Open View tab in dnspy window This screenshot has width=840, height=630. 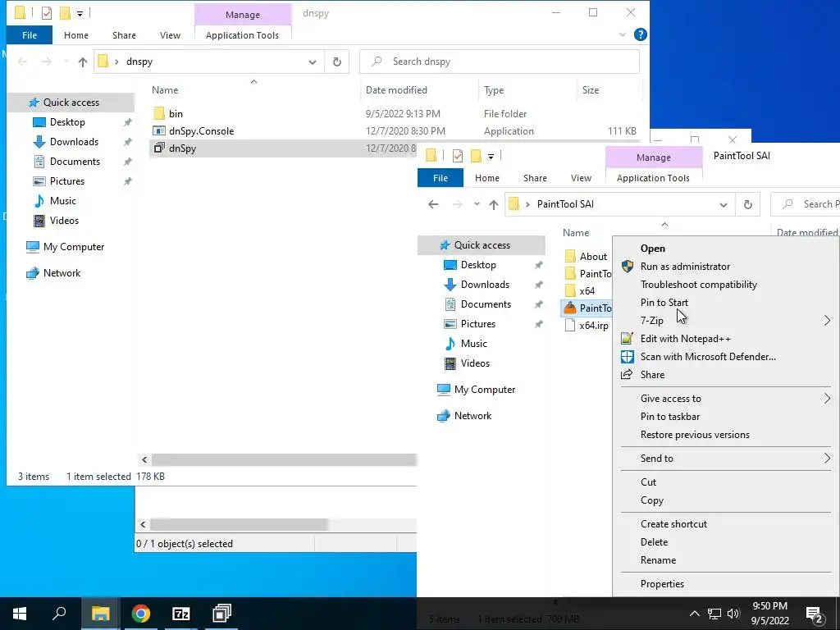[170, 35]
